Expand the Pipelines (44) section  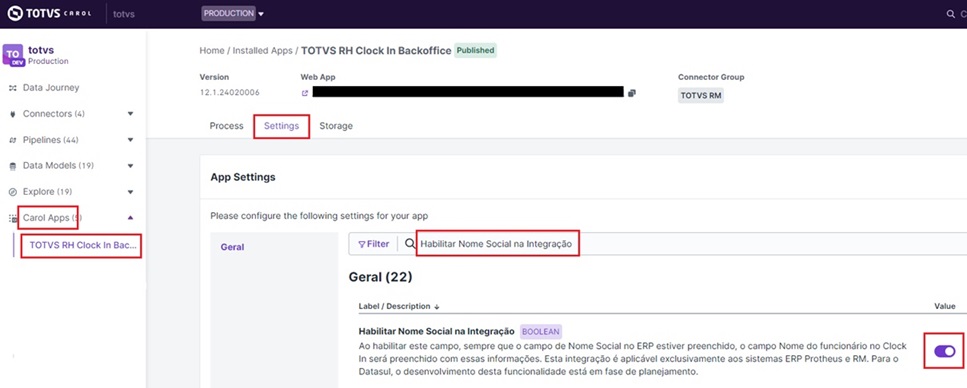(130, 140)
